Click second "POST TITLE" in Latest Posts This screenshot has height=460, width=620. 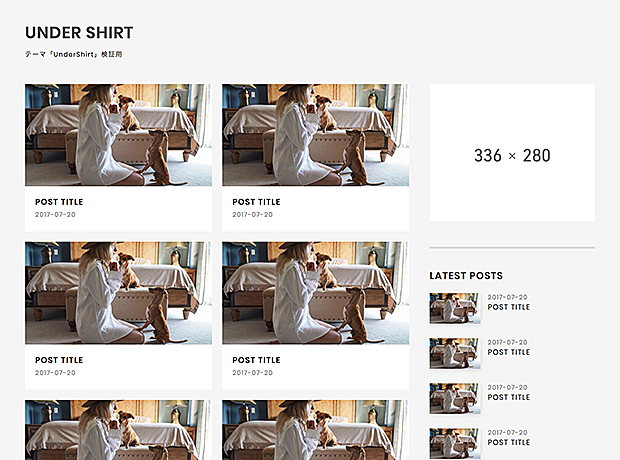click(x=509, y=352)
